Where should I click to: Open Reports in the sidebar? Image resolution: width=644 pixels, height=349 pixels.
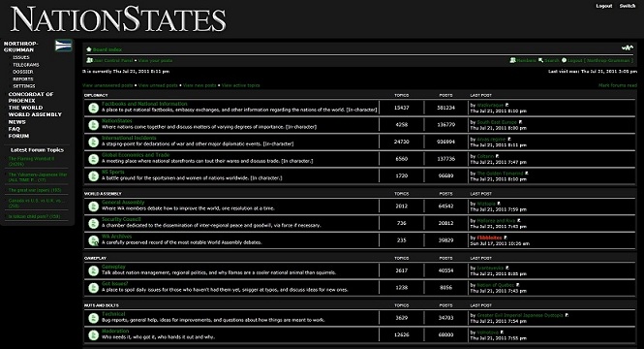23,79
